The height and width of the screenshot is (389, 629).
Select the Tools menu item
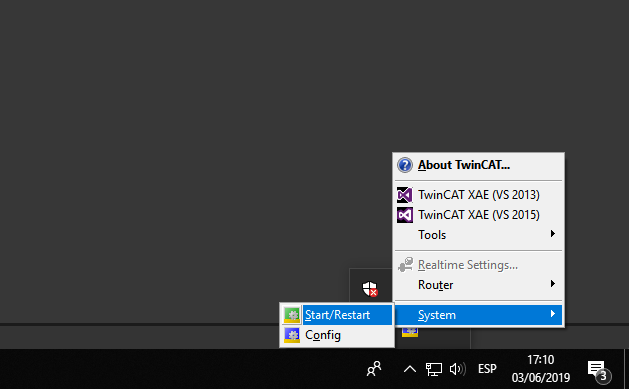tap(479, 235)
